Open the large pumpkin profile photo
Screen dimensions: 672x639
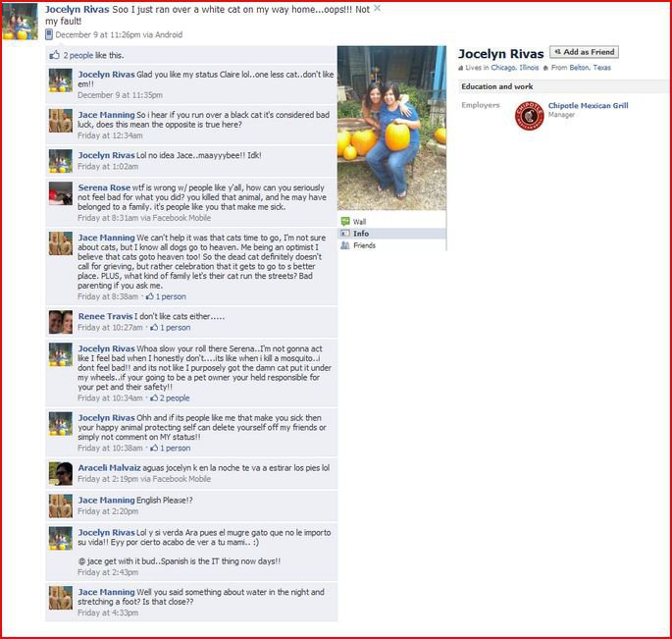[391, 128]
